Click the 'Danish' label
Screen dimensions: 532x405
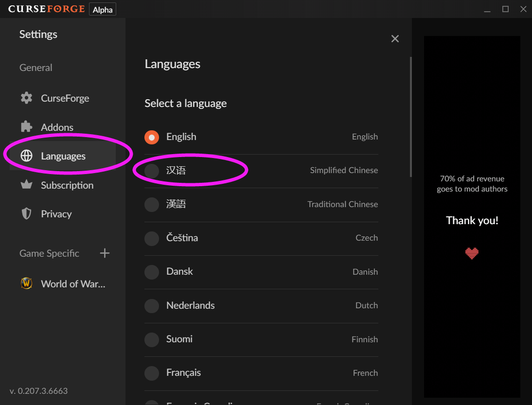(365, 272)
